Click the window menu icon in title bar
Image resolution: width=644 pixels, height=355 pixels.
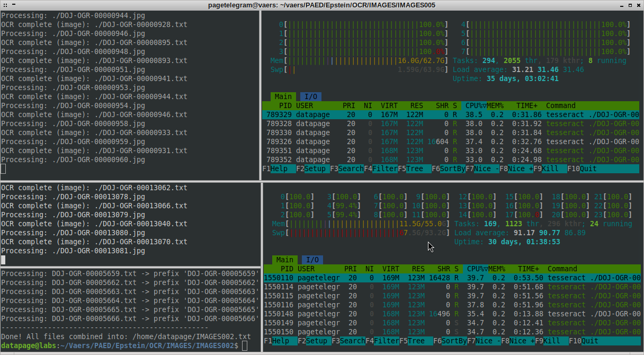(5, 5)
